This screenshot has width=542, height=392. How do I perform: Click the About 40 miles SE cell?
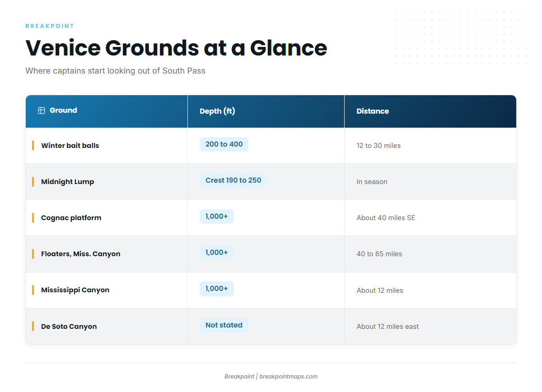pos(386,218)
